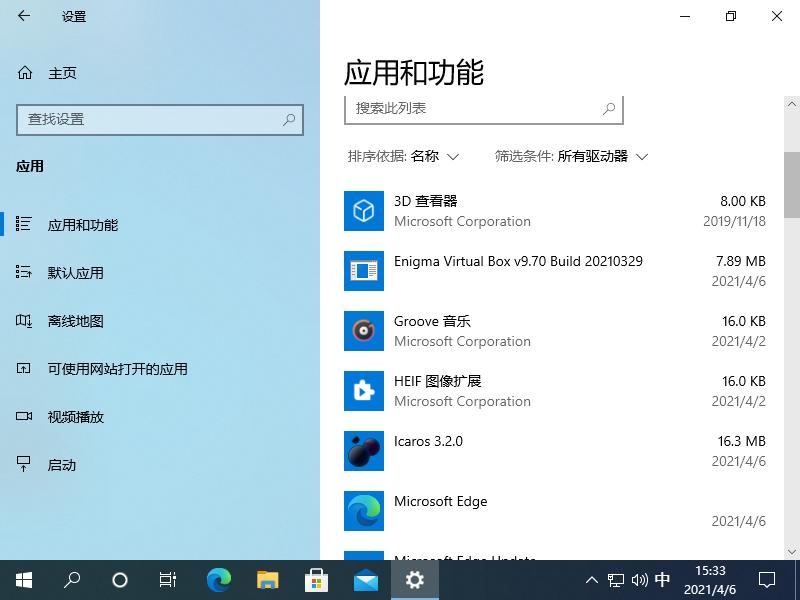The height and width of the screenshot is (600, 800).
Task: Click the magnifier in 搜索此列表 box
Action: pos(609,108)
